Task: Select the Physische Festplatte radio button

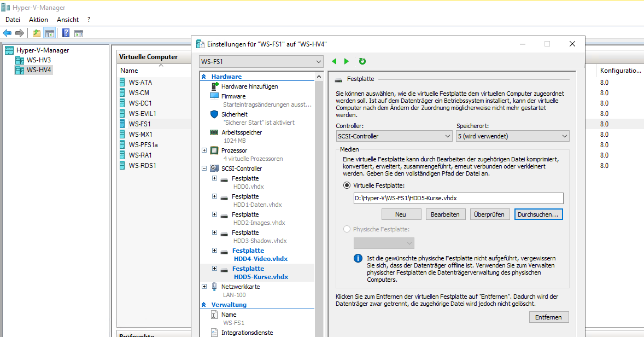Action: click(x=347, y=229)
